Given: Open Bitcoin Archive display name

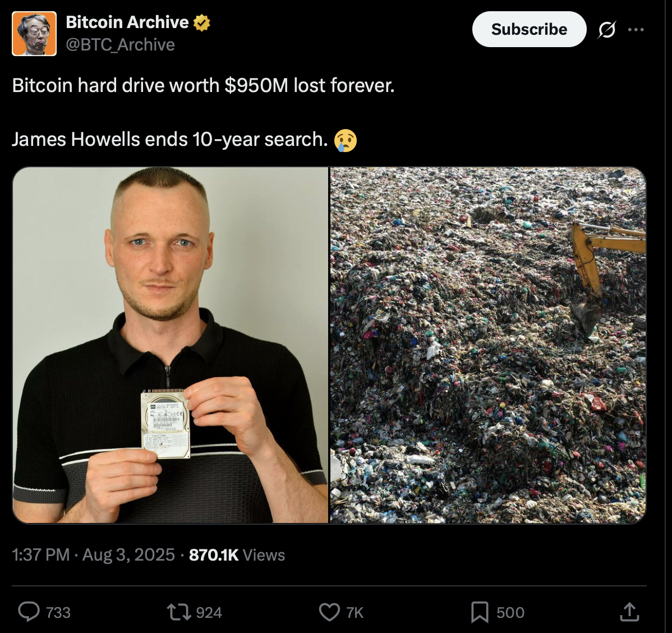Looking at the screenshot, I should 127,22.
